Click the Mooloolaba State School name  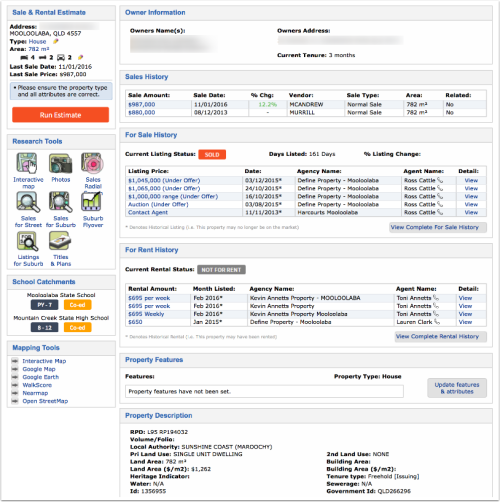coord(61,295)
